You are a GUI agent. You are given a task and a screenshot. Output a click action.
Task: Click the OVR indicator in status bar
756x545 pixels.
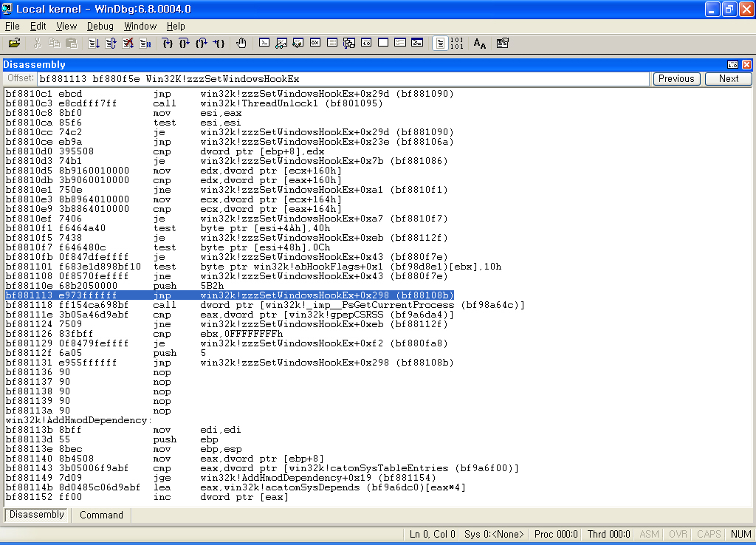[678, 534]
